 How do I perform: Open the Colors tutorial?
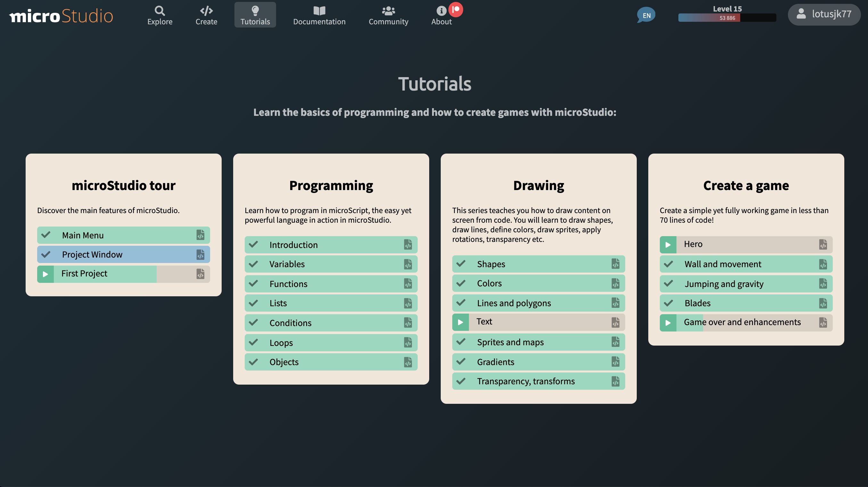point(538,283)
